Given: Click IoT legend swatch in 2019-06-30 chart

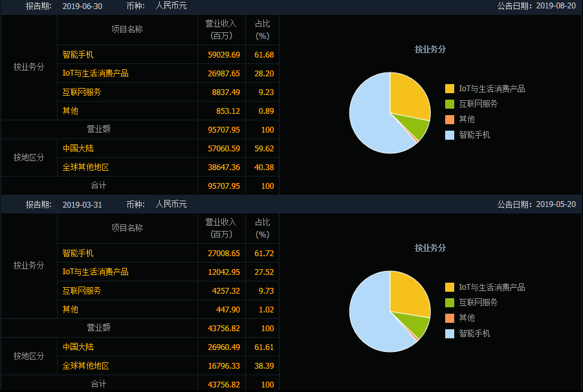Looking at the screenshot, I should point(450,89).
